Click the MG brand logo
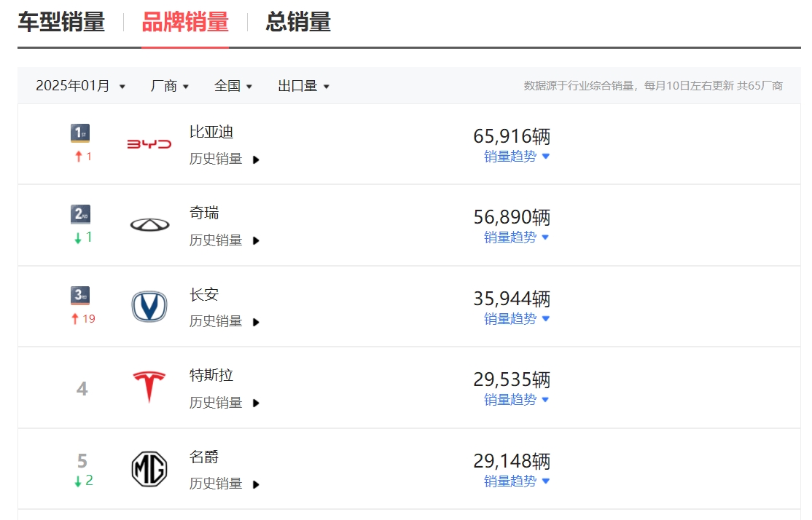The height and width of the screenshot is (520, 812). click(149, 469)
